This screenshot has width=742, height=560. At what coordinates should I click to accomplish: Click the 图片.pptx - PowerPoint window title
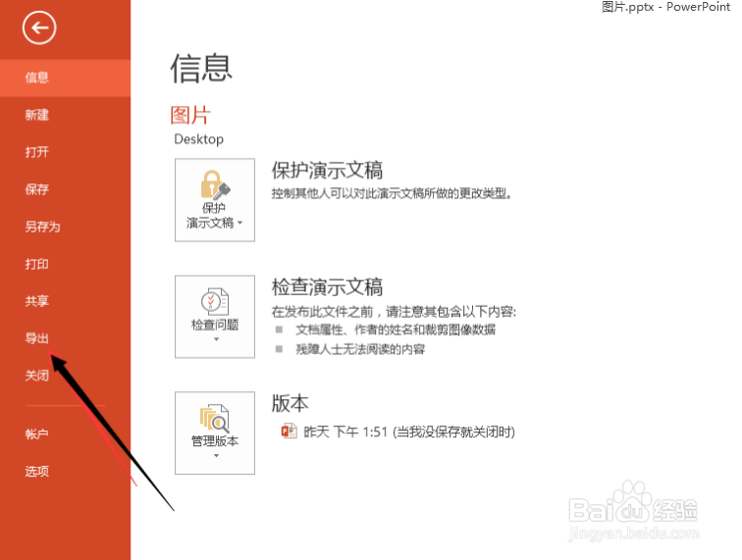665,7
